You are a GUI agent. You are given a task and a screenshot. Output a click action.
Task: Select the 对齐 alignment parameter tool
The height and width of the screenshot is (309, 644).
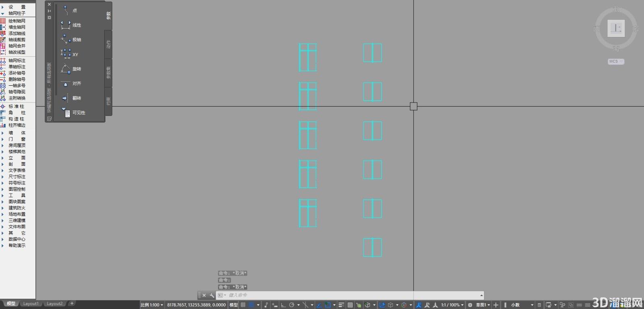[x=71, y=83]
